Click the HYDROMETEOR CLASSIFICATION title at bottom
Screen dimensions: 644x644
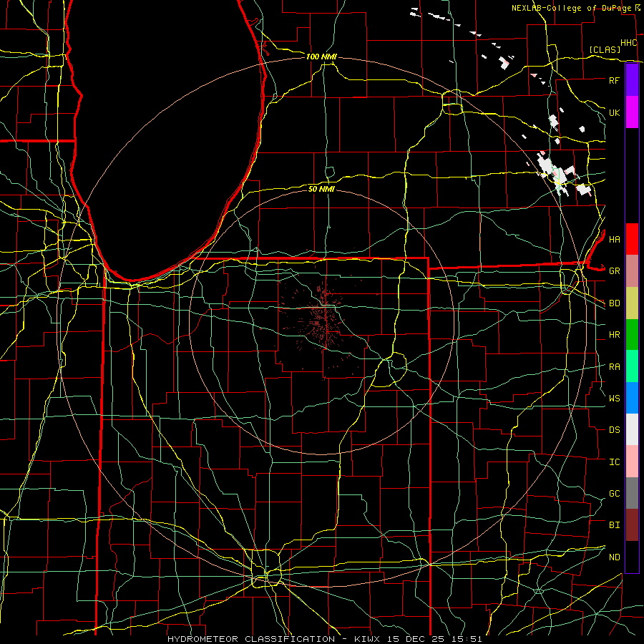pyautogui.click(x=251, y=639)
